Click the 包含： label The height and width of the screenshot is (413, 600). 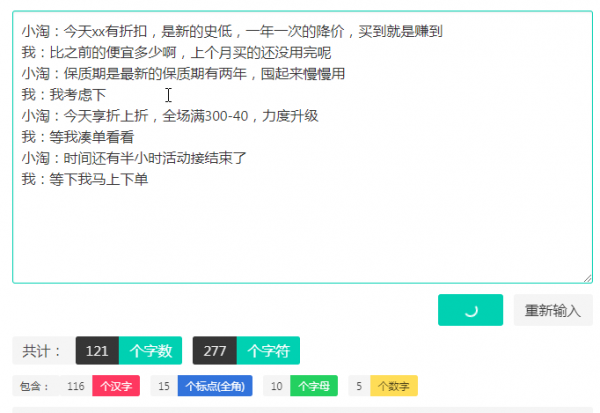tap(36, 386)
